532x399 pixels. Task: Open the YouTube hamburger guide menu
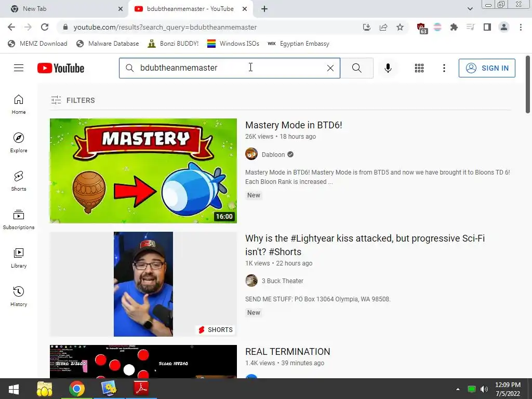pyautogui.click(x=19, y=68)
